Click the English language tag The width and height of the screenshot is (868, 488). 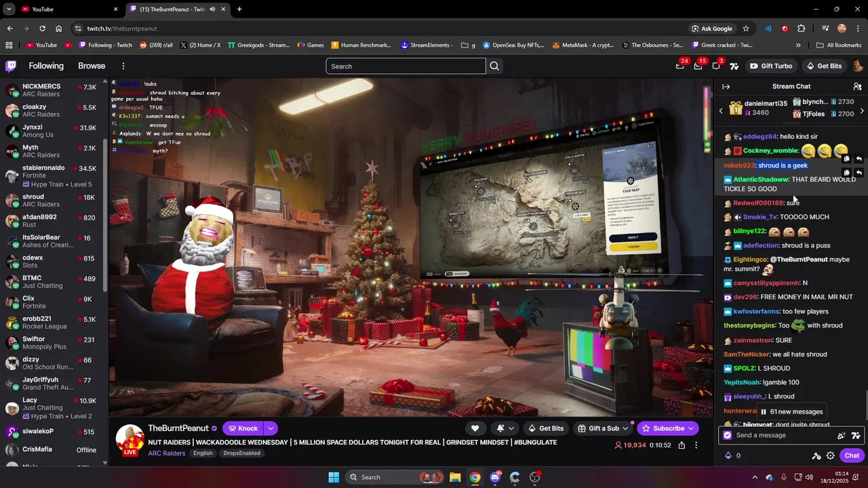point(203,453)
